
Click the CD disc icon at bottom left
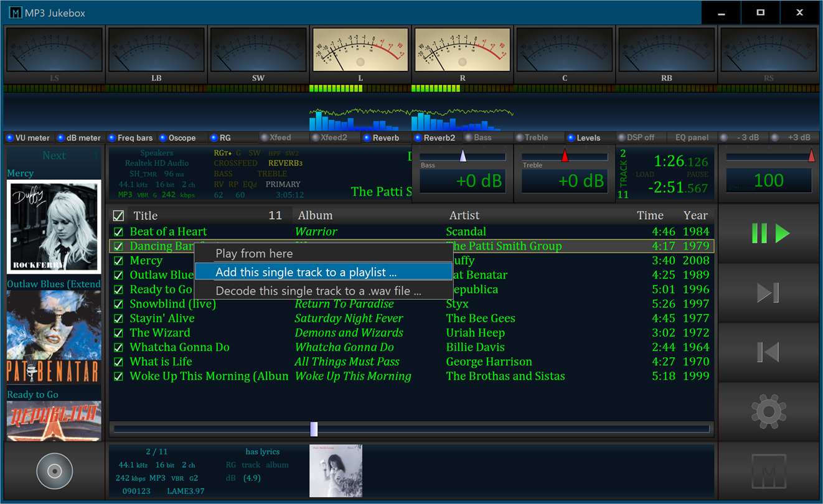point(55,471)
